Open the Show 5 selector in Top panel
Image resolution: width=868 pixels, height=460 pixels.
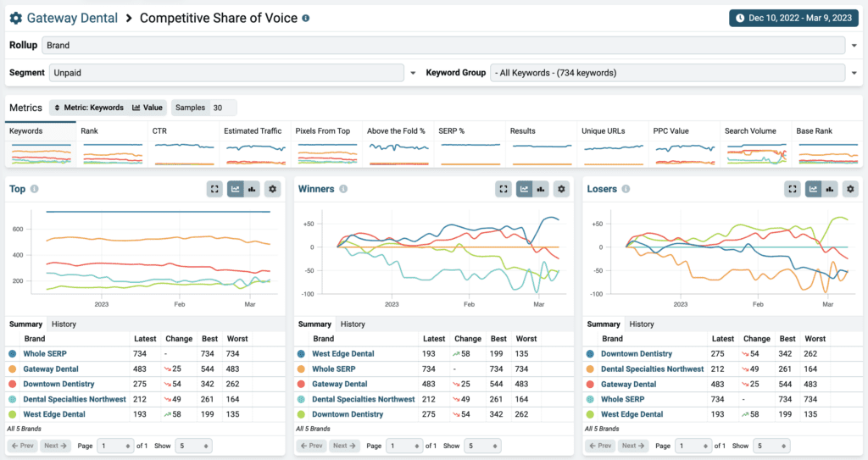point(193,446)
